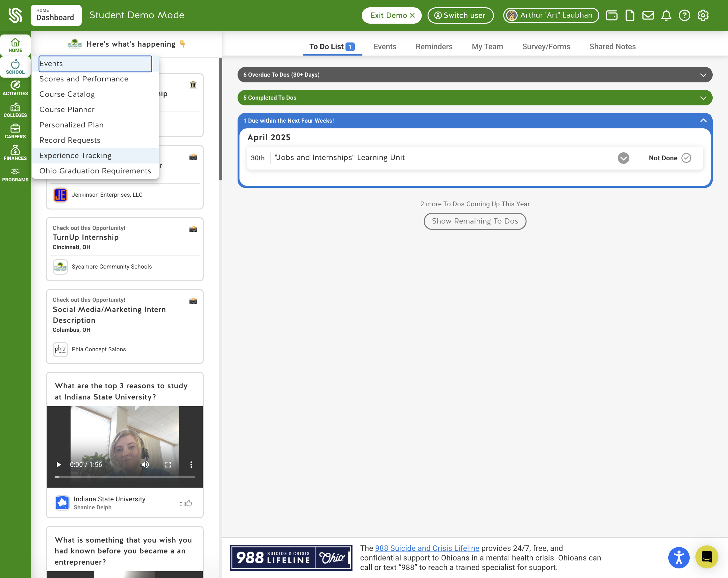Viewport: 728px width, 578px height.
Task: Open the settings gear icon
Action: coord(703,15)
